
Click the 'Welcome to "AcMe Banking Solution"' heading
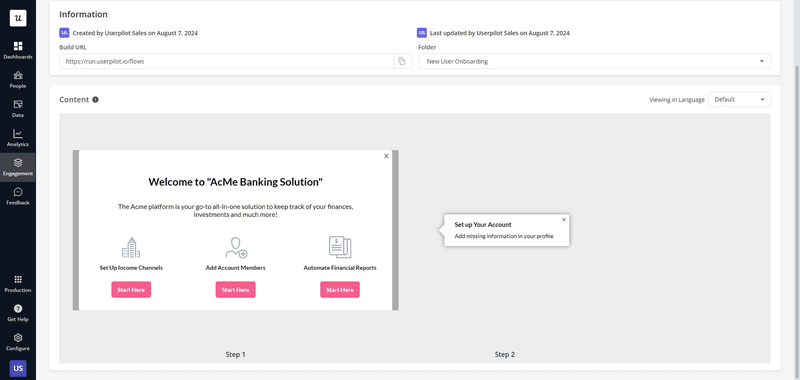click(236, 182)
